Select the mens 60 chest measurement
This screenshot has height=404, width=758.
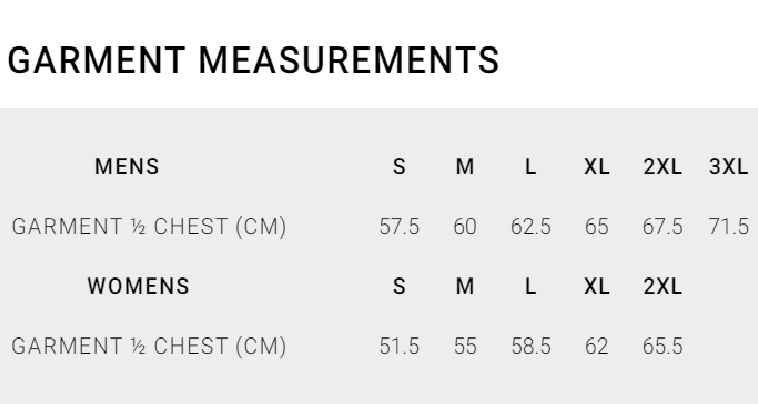(x=465, y=227)
